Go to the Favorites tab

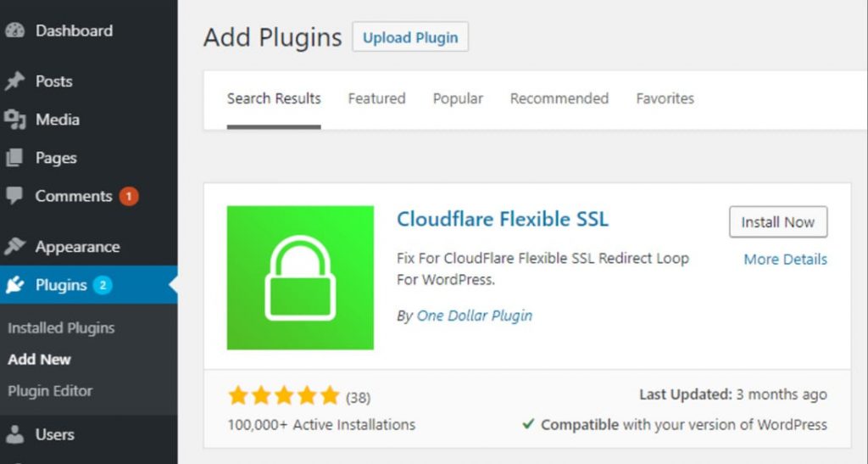pos(665,98)
